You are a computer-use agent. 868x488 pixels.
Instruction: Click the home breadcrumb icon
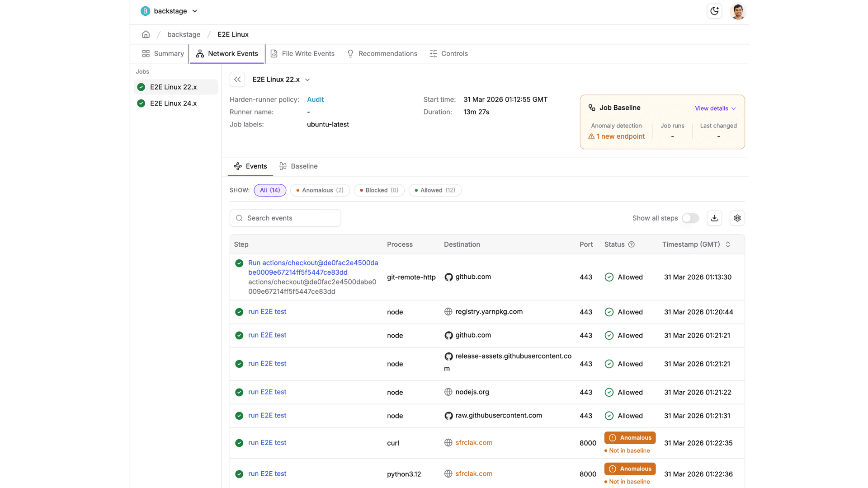coord(146,34)
